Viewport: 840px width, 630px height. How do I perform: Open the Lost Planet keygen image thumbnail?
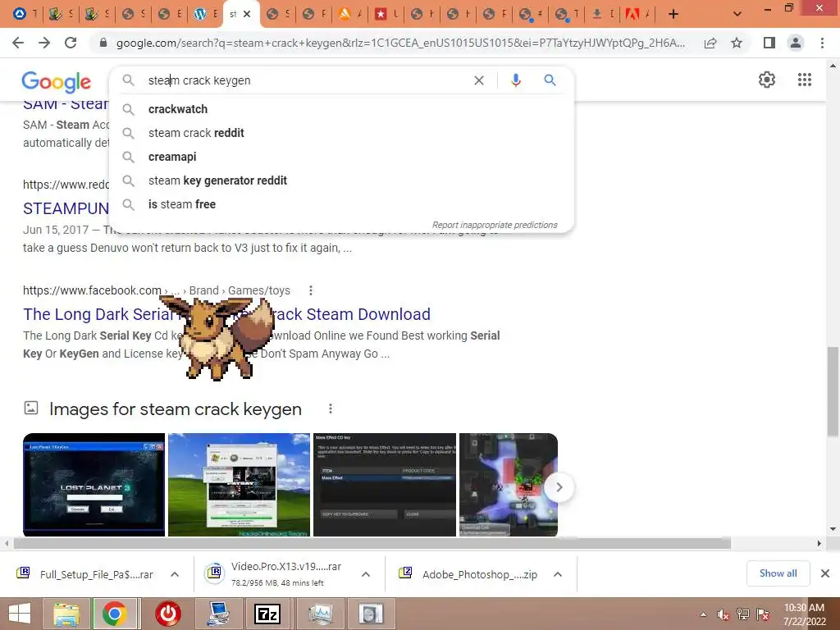pos(94,485)
